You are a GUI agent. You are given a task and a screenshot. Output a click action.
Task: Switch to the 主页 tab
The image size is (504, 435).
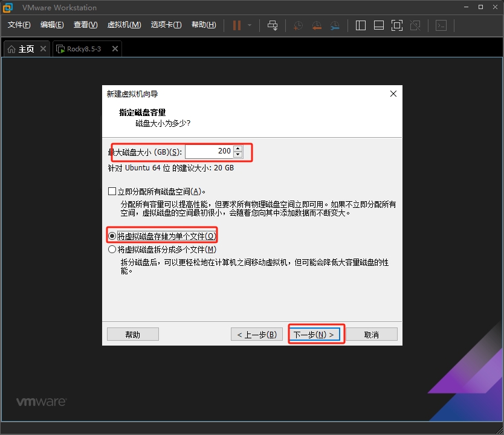click(x=27, y=49)
